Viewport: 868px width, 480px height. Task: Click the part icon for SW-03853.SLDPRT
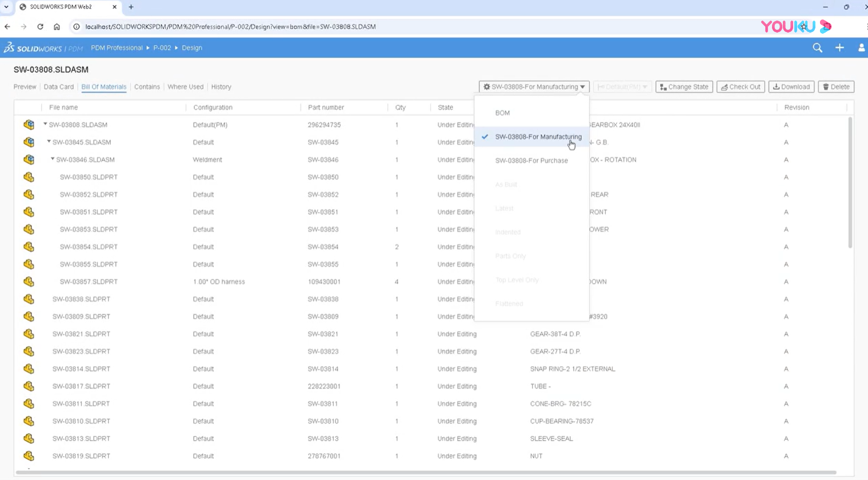click(29, 229)
